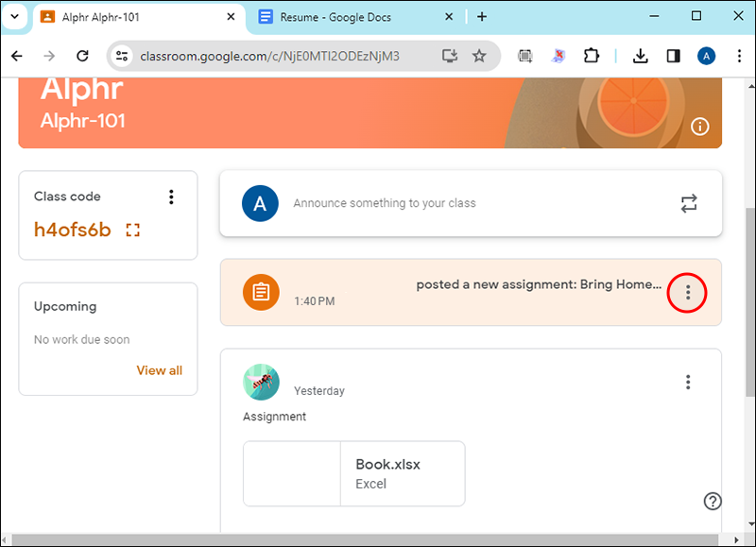Open the help question mark button
The height and width of the screenshot is (547, 756).
pos(713,502)
